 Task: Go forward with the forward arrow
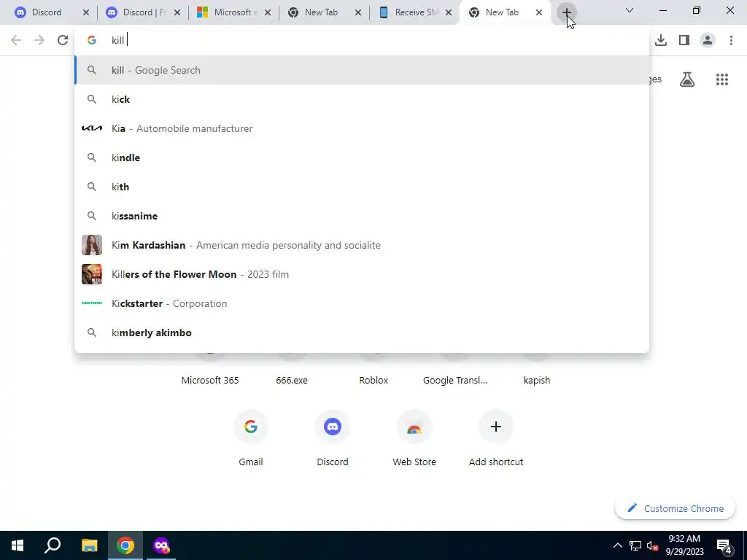pyautogui.click(x=39, y=40)
